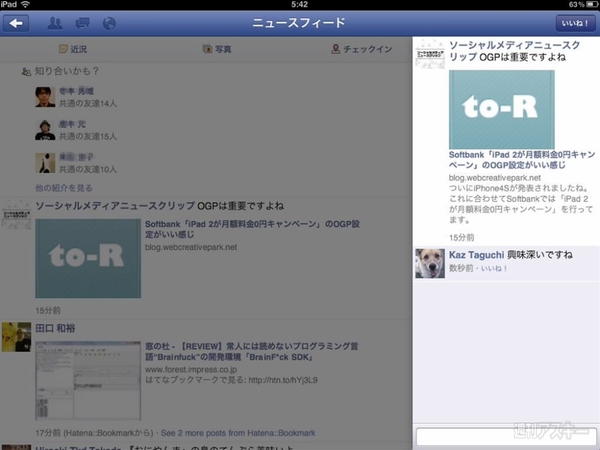Click 知り合いかも？ section heading
Viewport: 600px width, 450px height.
[x=67, y=71]
